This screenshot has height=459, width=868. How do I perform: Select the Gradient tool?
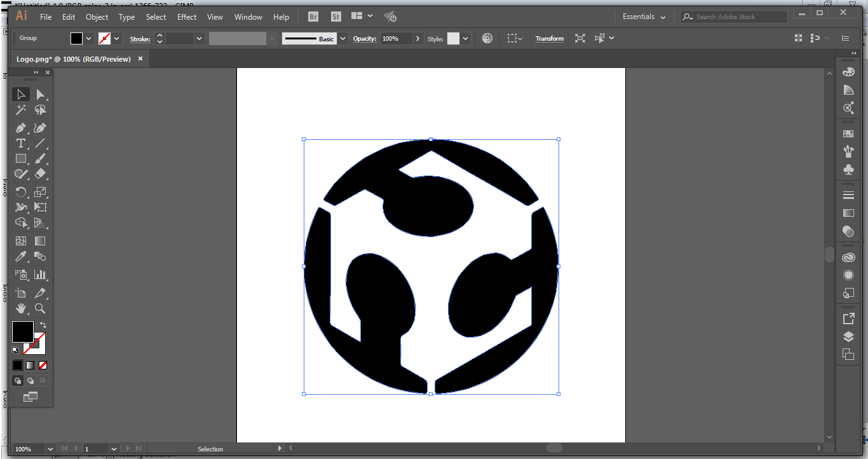click(x=40, y=241)
